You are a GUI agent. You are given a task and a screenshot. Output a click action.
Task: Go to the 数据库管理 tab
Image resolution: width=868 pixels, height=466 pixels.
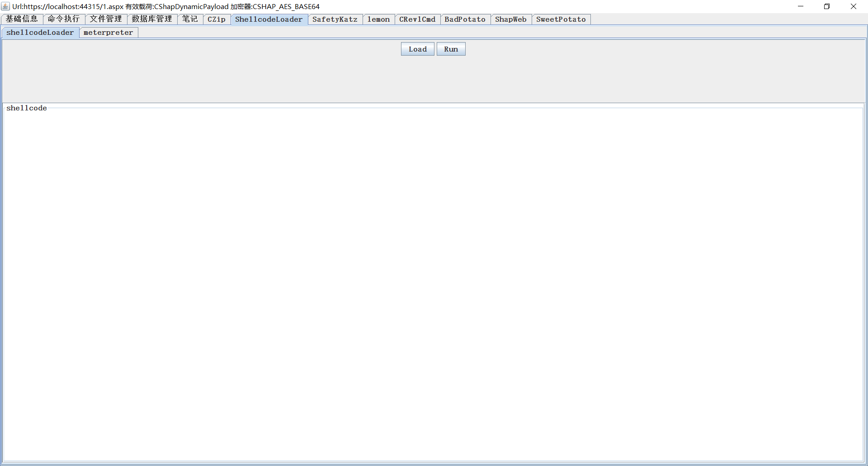click(152, 19)
